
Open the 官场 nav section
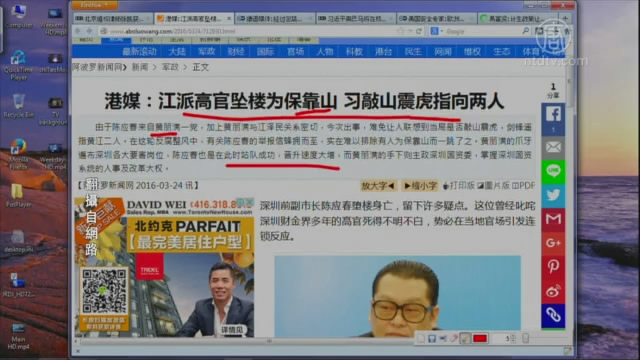(295, 51)
